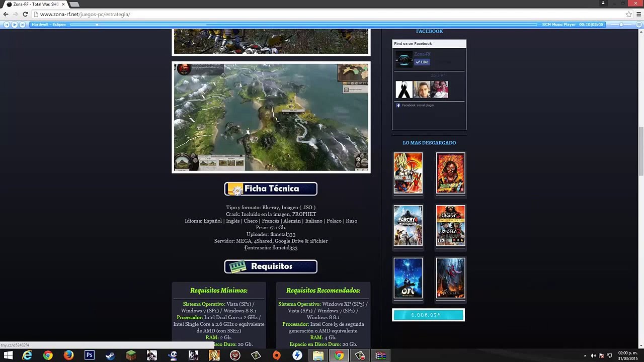Click the 'Uploader: fkmetal333' text line
This screenshot has width=644, height=362.
point(271,234)
